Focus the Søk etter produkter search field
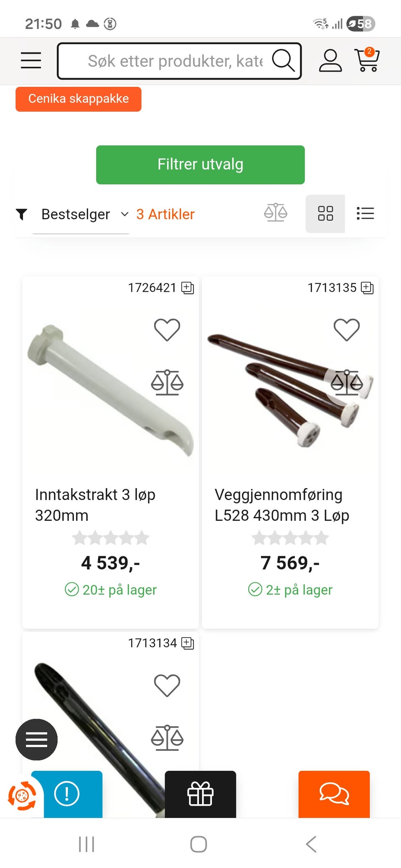 click(175, 61)
